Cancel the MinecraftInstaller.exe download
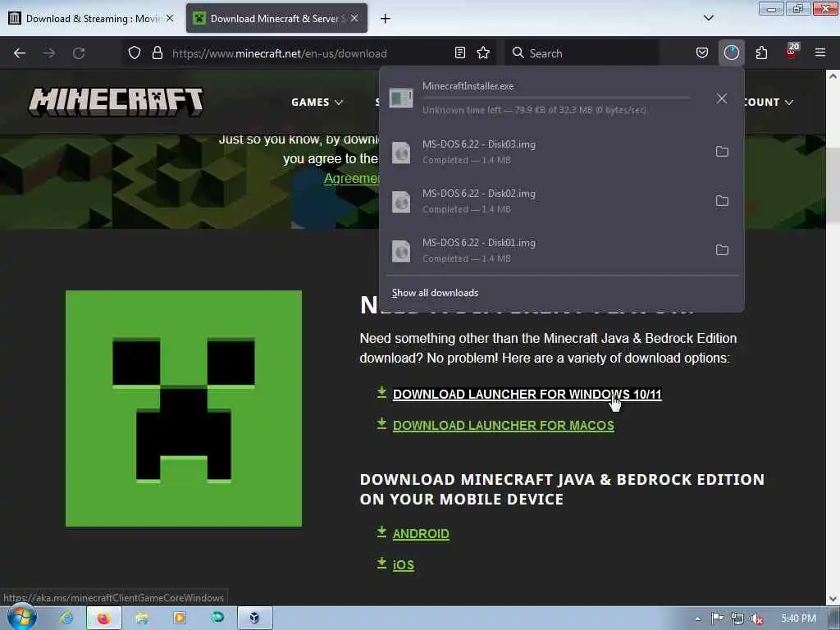This screenshot has width=840, height=630. pyautogui.click(x=722, y=98)
